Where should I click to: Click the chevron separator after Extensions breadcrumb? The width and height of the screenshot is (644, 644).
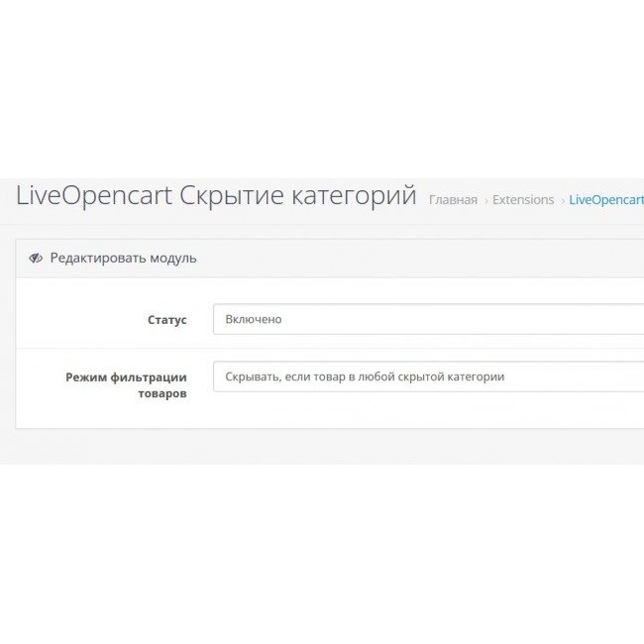tap(562, 200)
